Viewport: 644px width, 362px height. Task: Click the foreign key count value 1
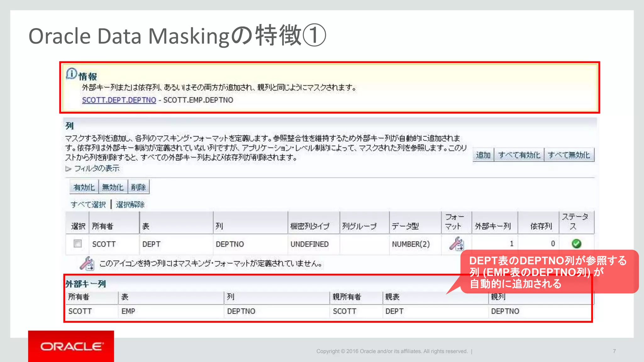pos(512,244)
